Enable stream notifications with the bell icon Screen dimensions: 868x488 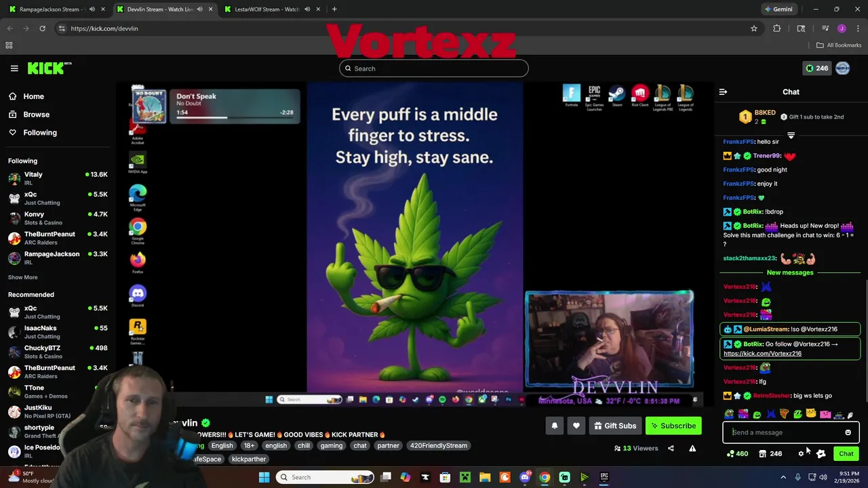555,426
